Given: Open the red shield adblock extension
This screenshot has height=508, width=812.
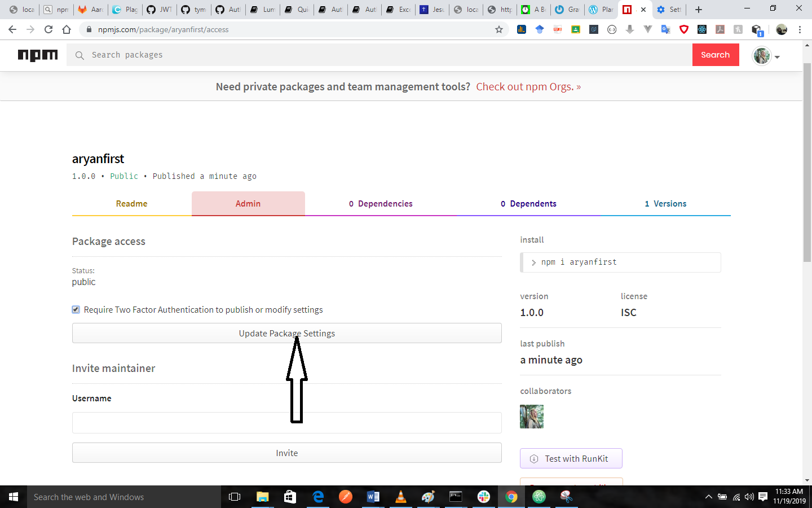Looking at the screenshot, I should (x=684, y=29).
